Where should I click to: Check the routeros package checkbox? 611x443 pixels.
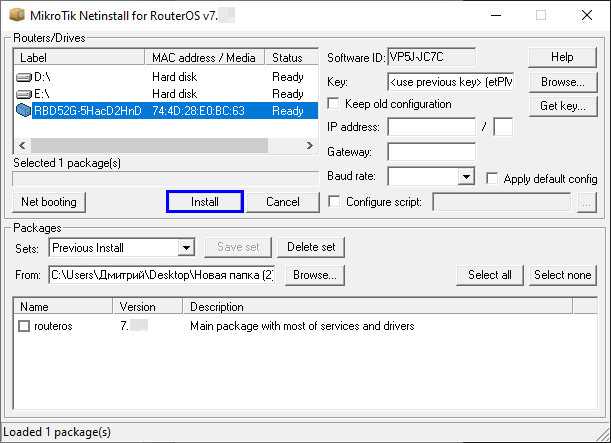(x=24, y=326)
